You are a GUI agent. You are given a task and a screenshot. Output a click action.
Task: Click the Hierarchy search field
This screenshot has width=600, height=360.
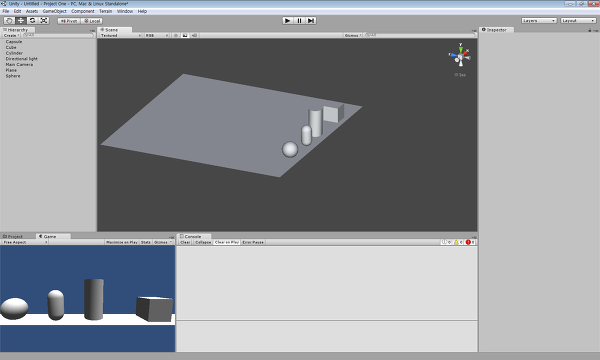58,35
